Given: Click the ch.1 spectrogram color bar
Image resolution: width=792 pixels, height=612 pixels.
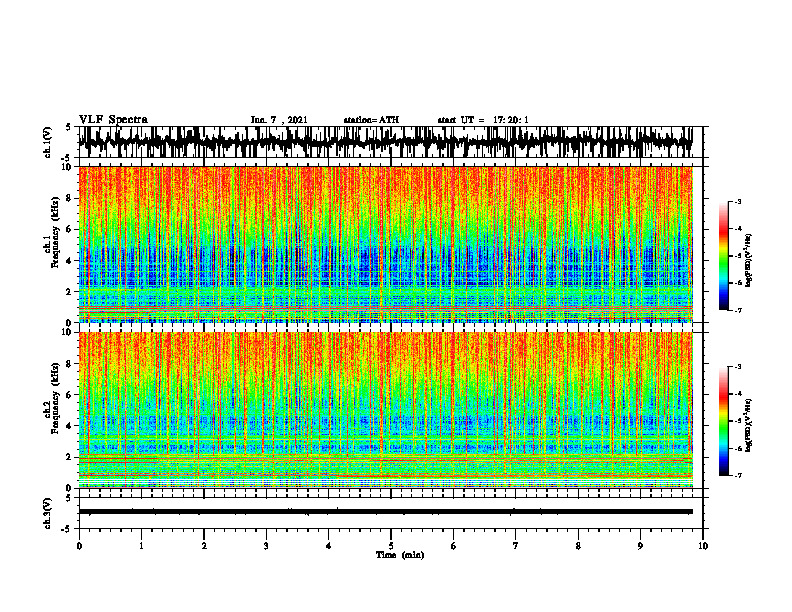Looking at the screenshot, I should 723,256.
